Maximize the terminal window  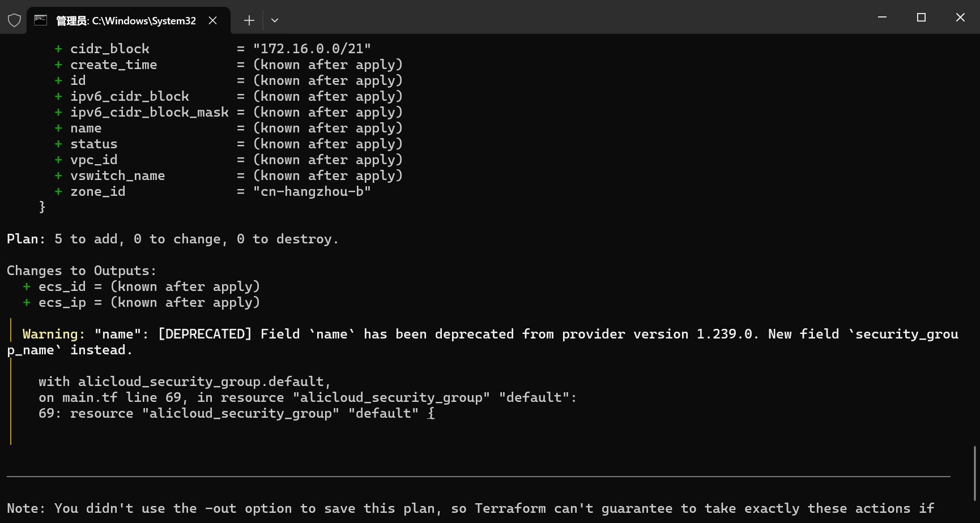point(921,18)
